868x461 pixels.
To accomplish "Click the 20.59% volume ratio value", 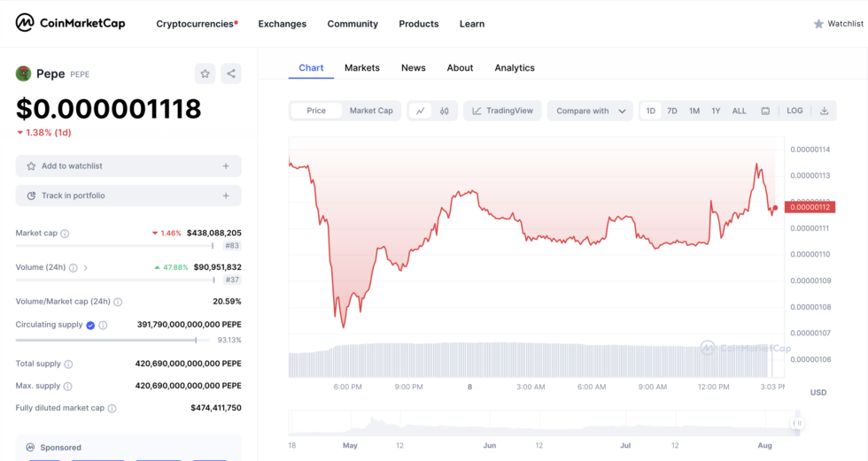I will pyautogui.click(x=227, y=302).
